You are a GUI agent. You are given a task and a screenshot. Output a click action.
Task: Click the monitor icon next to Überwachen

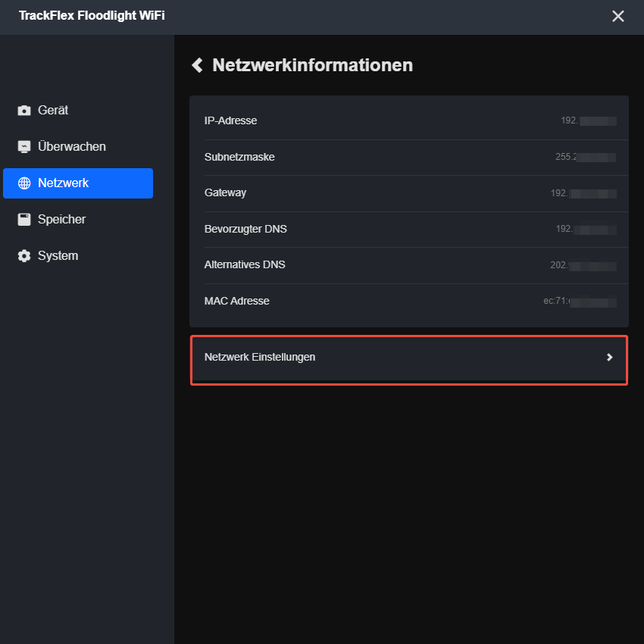(24, 147)
